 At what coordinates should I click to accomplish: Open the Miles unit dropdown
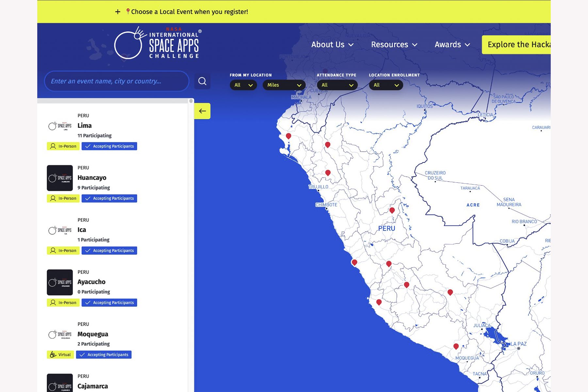point(284,85)
